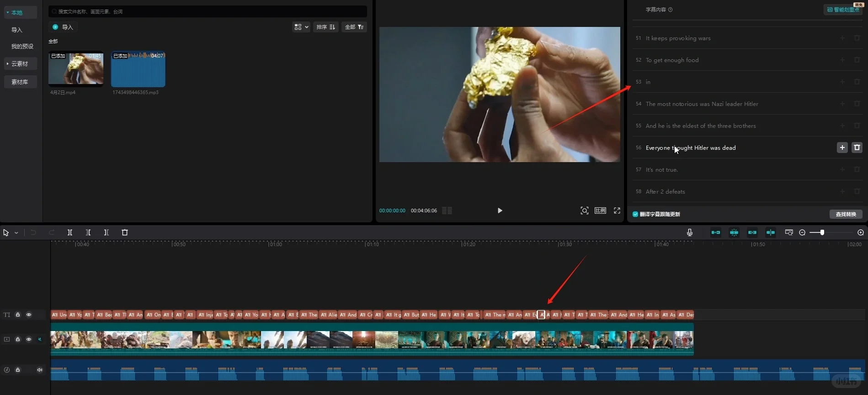Trim the clip portion left of playhead
This screenshot has width=868, height=395.
coord(88,232)
